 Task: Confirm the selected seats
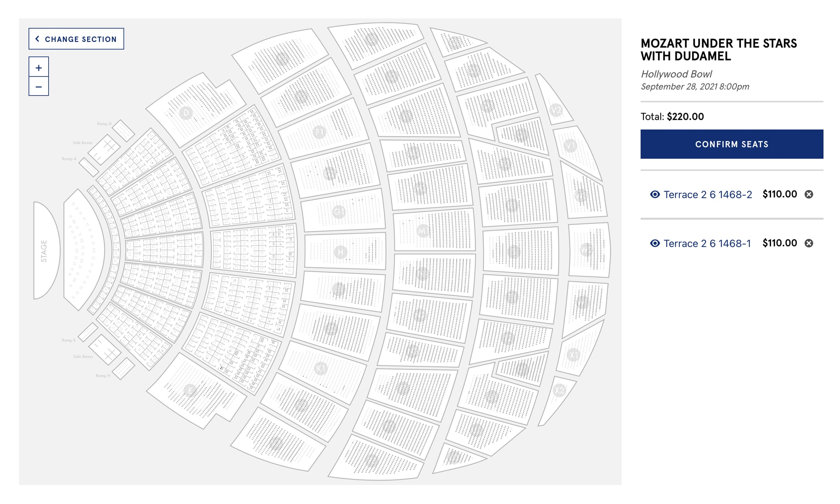[x=732, y=144]
